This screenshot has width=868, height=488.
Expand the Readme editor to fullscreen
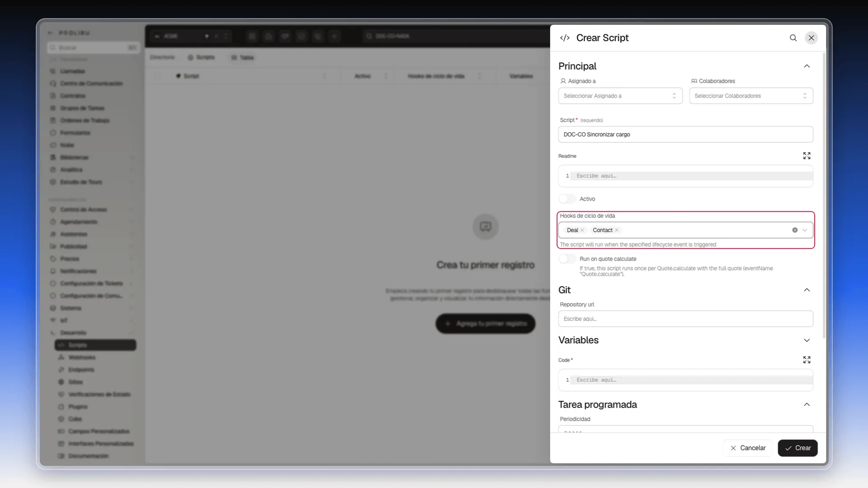(x=807, y=156)
